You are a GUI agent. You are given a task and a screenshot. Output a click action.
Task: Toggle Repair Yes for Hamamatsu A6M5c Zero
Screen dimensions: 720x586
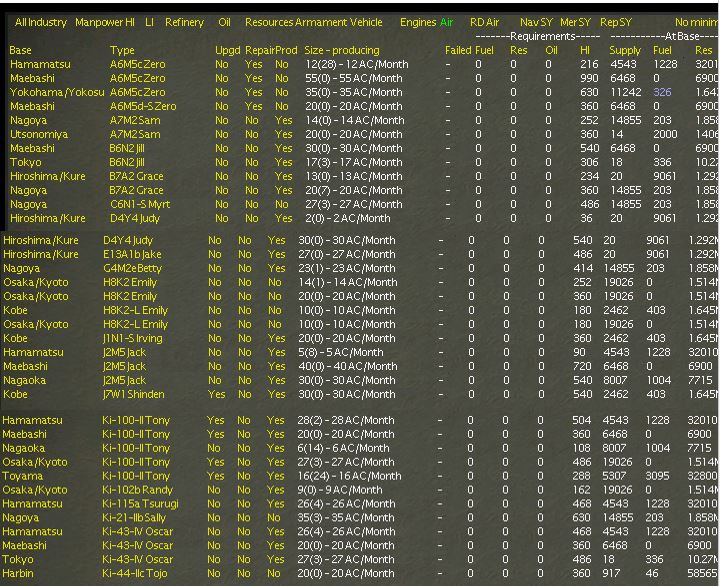click(x=253, y=64)
